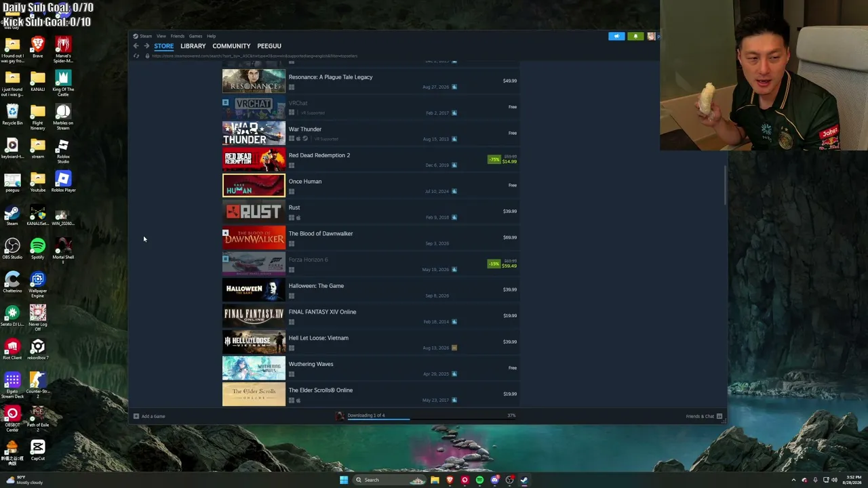
Task: Go forward in Steam navigation
Action: [146, 46]
